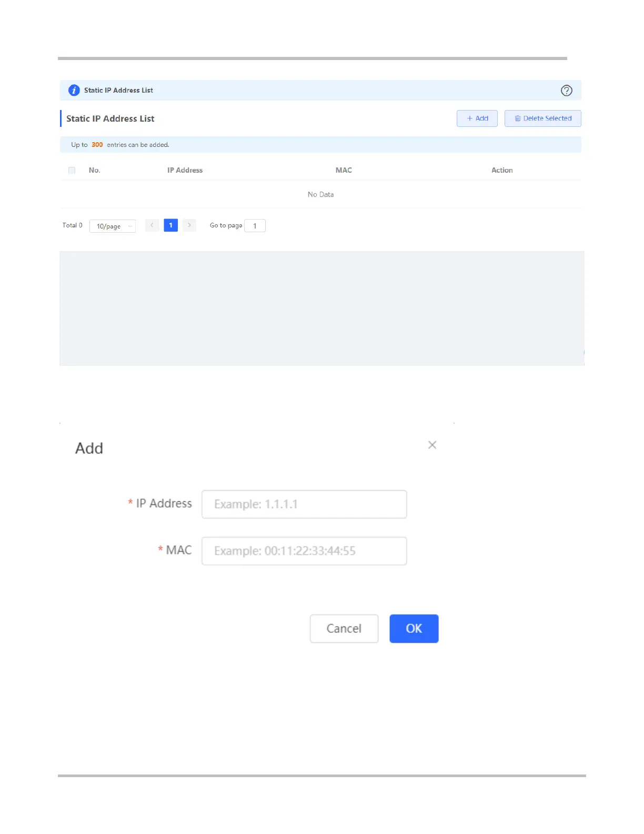Cancel the Add dialog
This screenshot has height=834, width=644.
344,629
